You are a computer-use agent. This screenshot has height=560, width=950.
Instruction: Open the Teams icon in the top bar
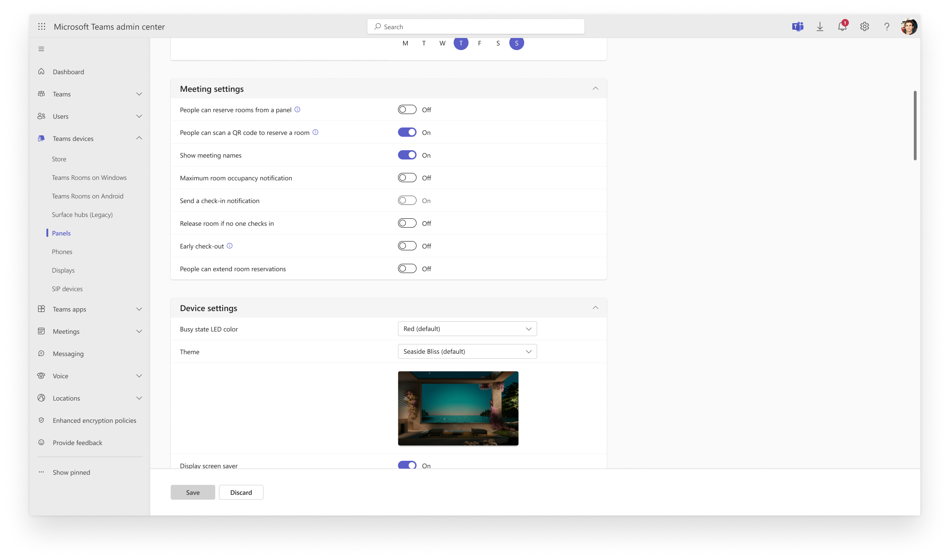coord(797,26)
